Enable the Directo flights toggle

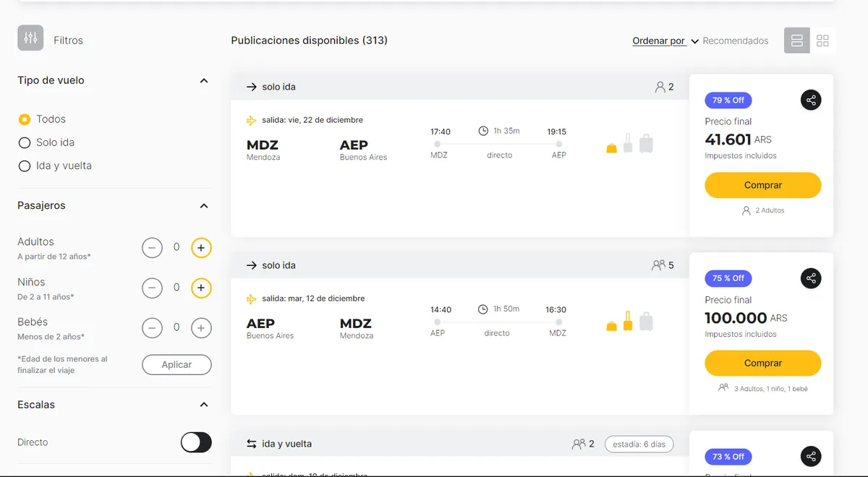click(196, 442)
